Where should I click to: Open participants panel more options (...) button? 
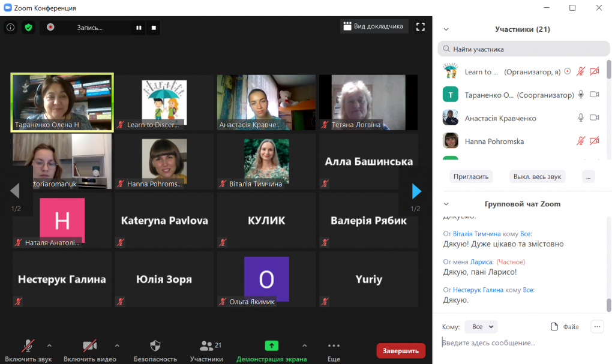[x=588, y=176]
